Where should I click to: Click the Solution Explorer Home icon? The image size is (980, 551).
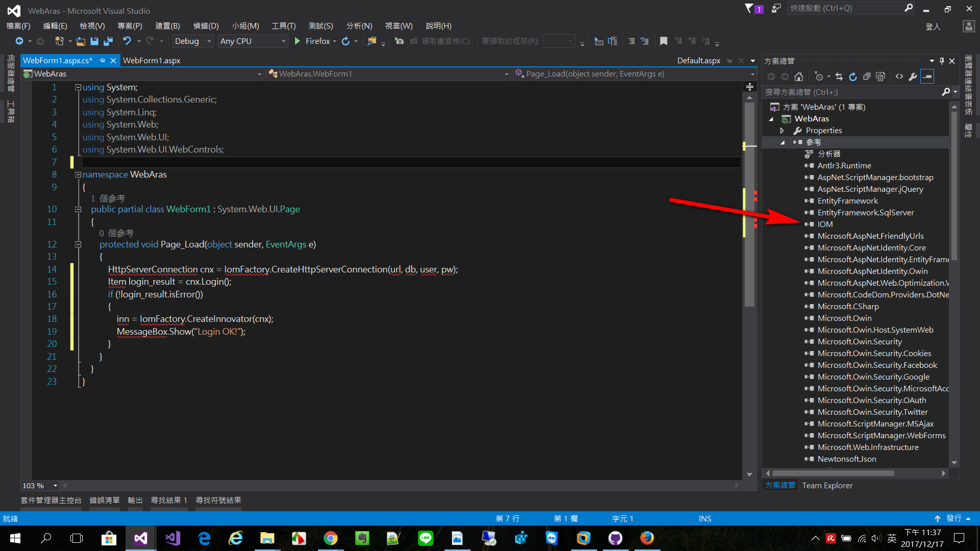[799, 77]
